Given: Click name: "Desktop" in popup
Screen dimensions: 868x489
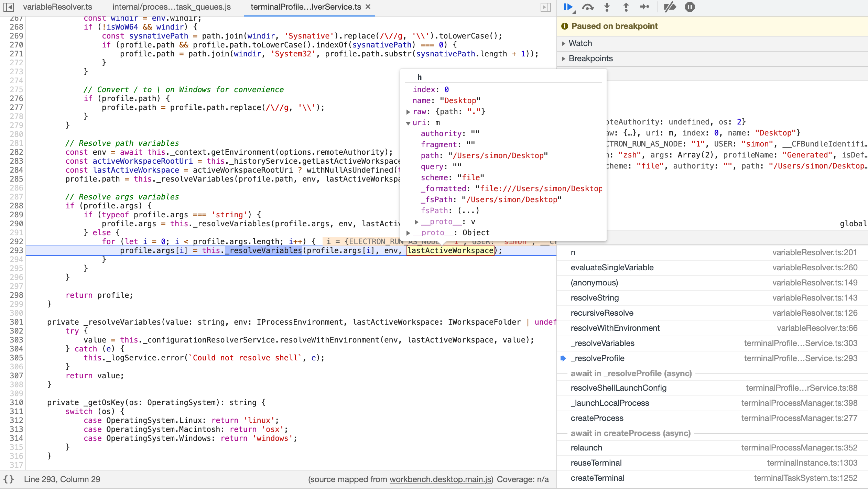Looking at the screenshot, I should coord(446,100).
